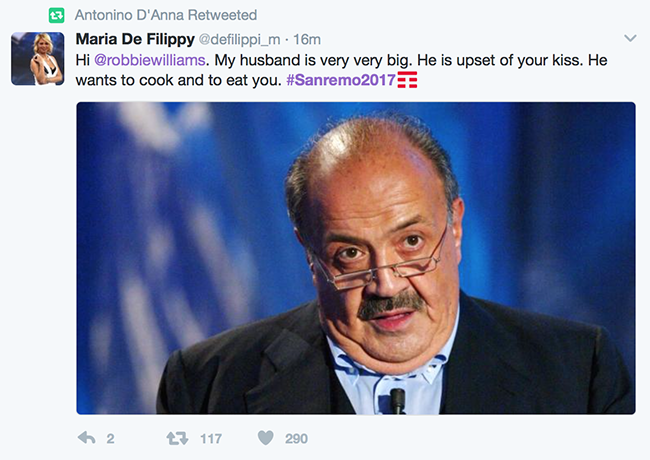
Task: Retweet the tweet using the retweet icon
Action: 175,438
